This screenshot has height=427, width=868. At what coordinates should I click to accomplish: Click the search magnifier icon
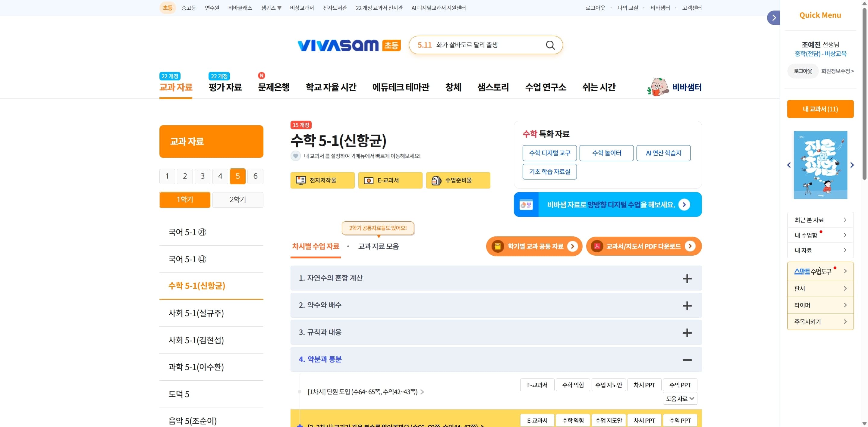point(550,45)
